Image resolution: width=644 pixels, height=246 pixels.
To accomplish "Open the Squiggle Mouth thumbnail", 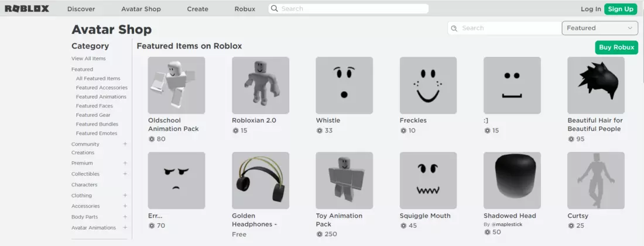I will (x=428, y=181).
